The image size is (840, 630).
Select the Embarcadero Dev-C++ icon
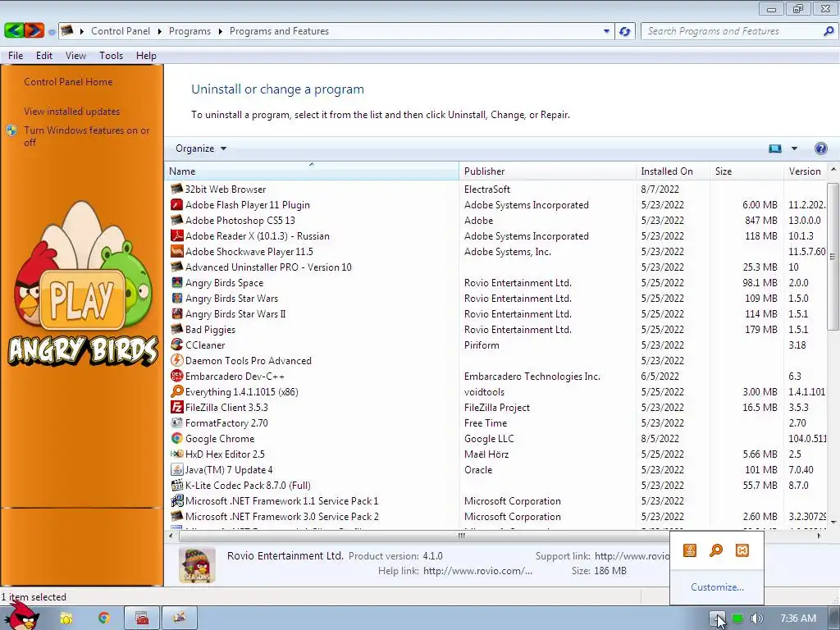(x=176, y=376)
